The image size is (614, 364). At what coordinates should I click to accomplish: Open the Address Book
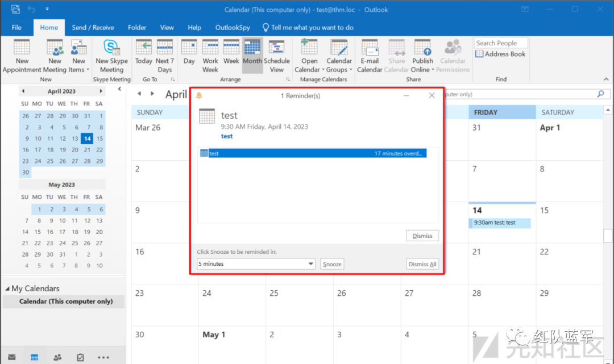[500, 54]
